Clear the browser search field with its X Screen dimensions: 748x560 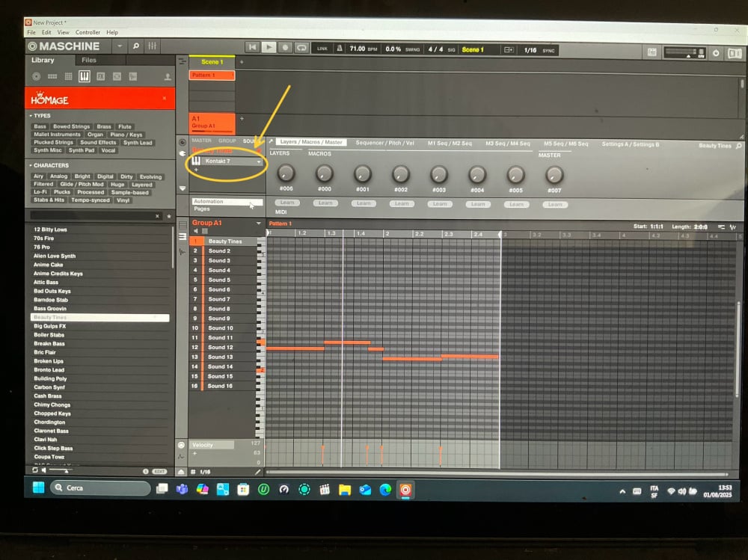[157, 216]
